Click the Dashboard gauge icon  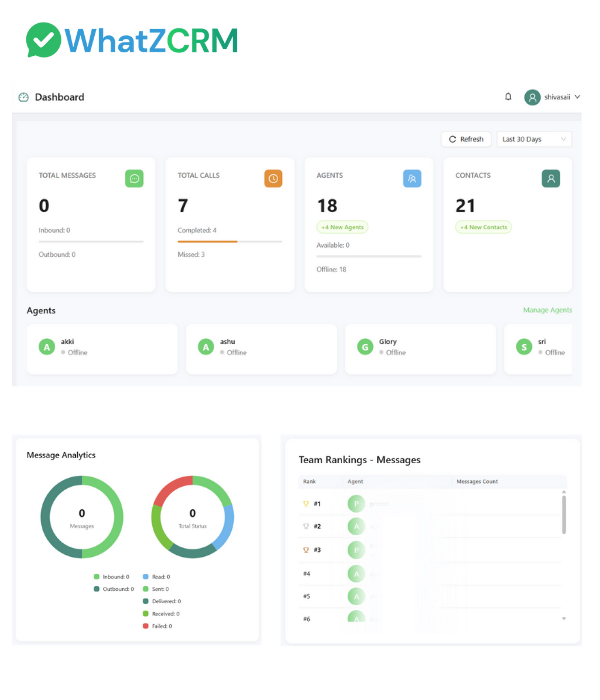[x=23, y=97]
